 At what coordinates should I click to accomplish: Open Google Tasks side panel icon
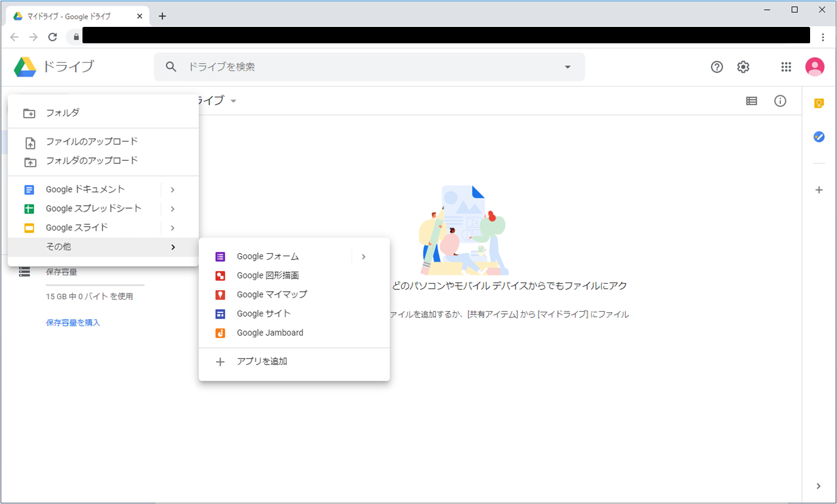(819, 137)
